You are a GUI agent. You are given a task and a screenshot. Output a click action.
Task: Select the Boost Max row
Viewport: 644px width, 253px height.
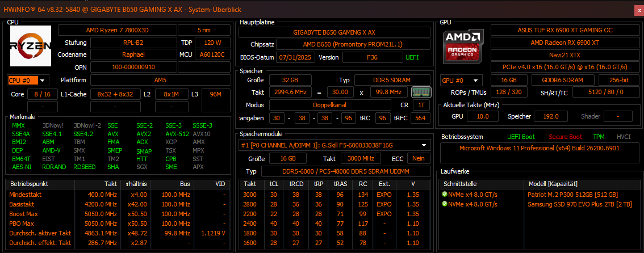(x=117, y=214)
